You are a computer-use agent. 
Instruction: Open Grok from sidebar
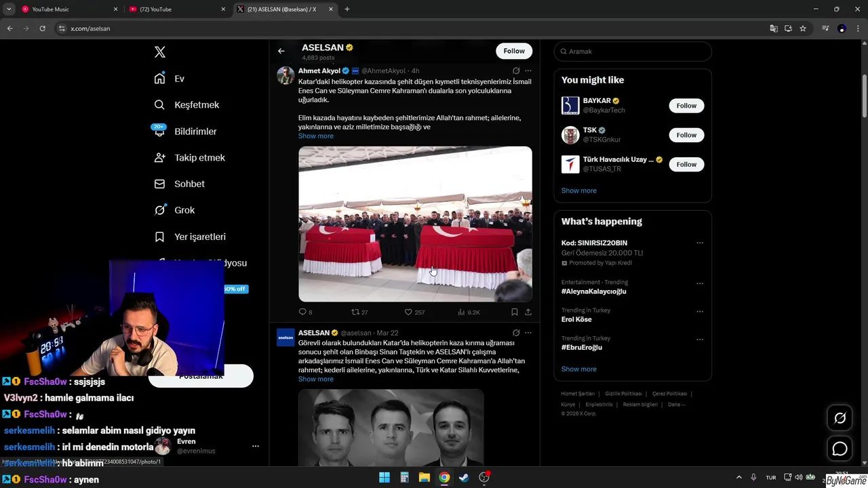click(174, 210)
